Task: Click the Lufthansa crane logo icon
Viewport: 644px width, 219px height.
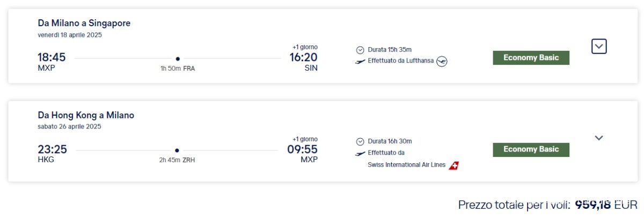Action: point(442,61)
